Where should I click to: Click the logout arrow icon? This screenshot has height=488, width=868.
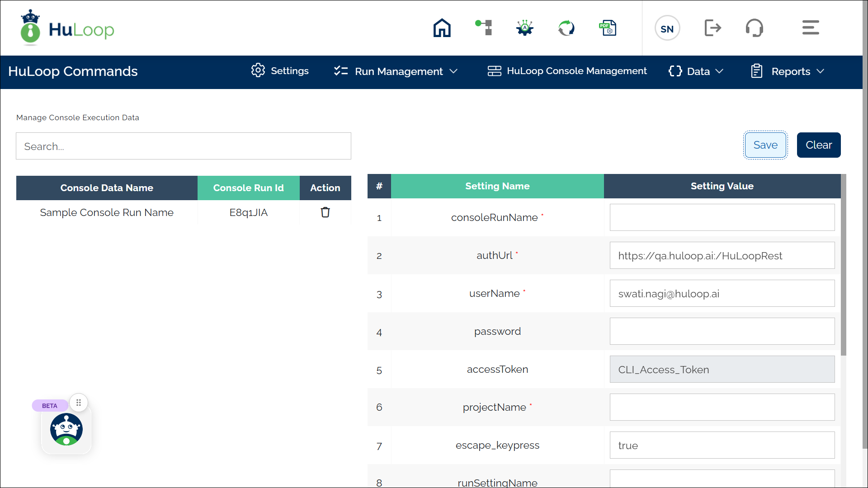[712, 28]
